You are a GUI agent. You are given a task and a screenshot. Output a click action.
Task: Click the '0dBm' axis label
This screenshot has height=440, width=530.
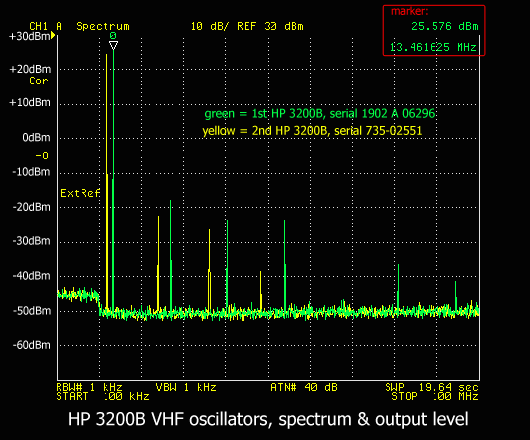pyautogui.click(x=37, y=138)
